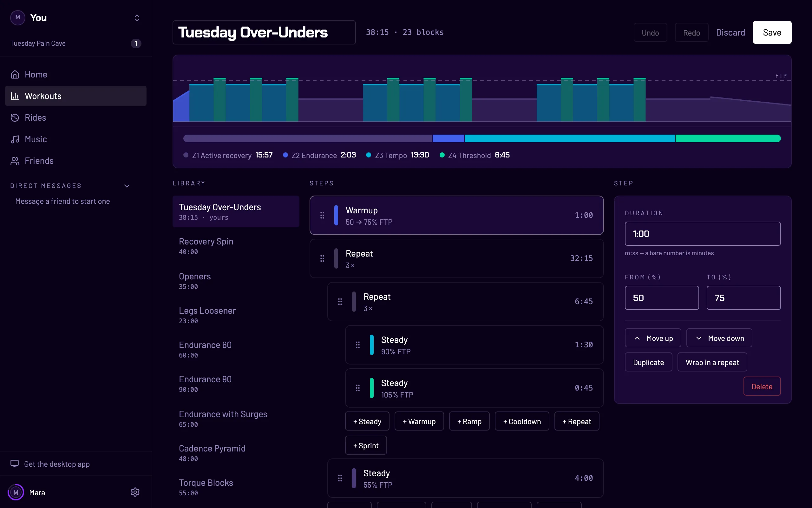The height and width of the screenshot is (508, 812).
Task: Click the Redo button
Action: click(x=691, y=33)
